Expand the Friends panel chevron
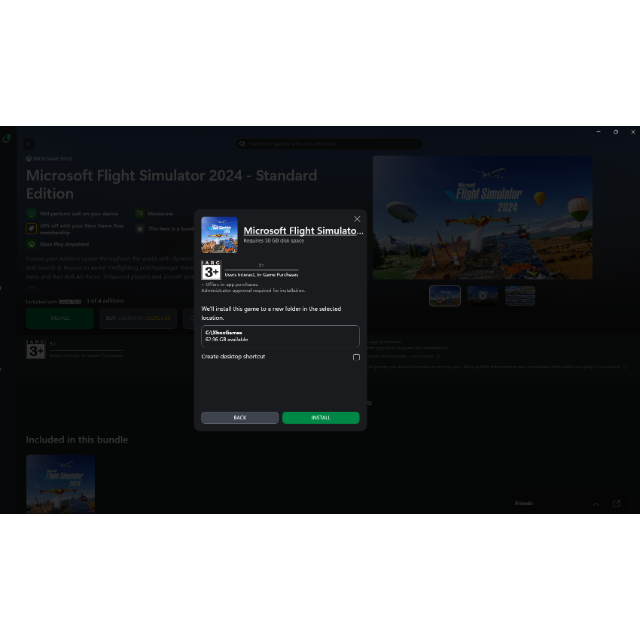Image resolution: width=640 pixels, height=640 pixels. (x=595, y=504)
